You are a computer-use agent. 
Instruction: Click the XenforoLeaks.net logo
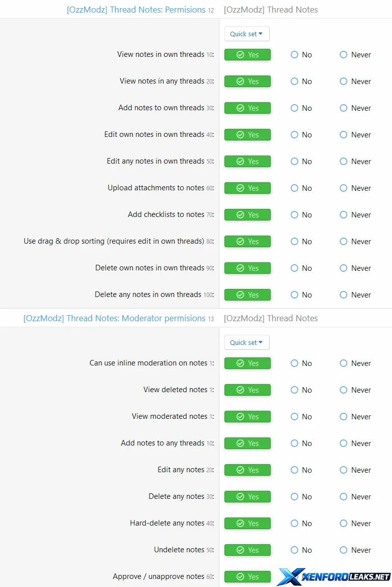334,576
